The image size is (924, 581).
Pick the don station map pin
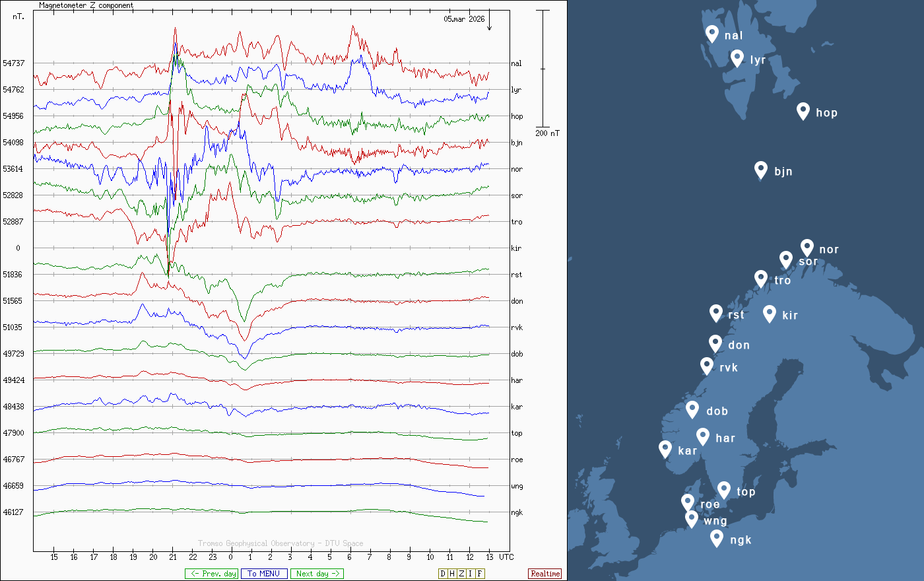point(716,343)
